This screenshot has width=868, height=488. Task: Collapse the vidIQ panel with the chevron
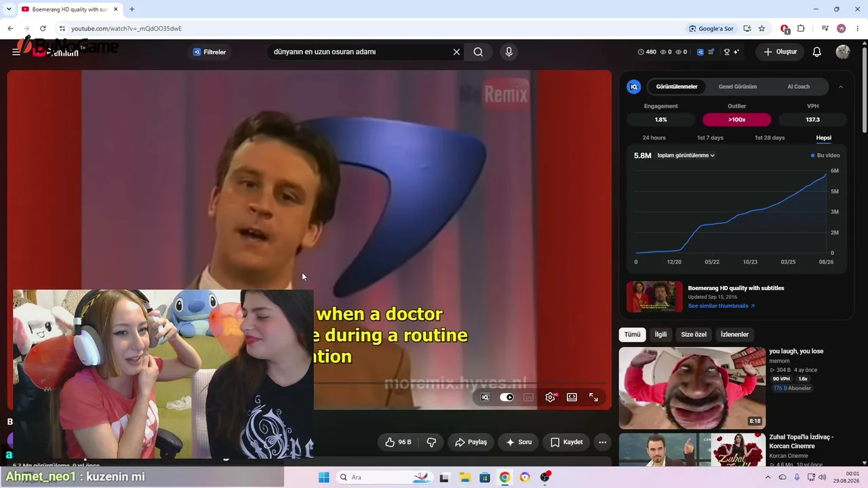(x=841, y=87)
